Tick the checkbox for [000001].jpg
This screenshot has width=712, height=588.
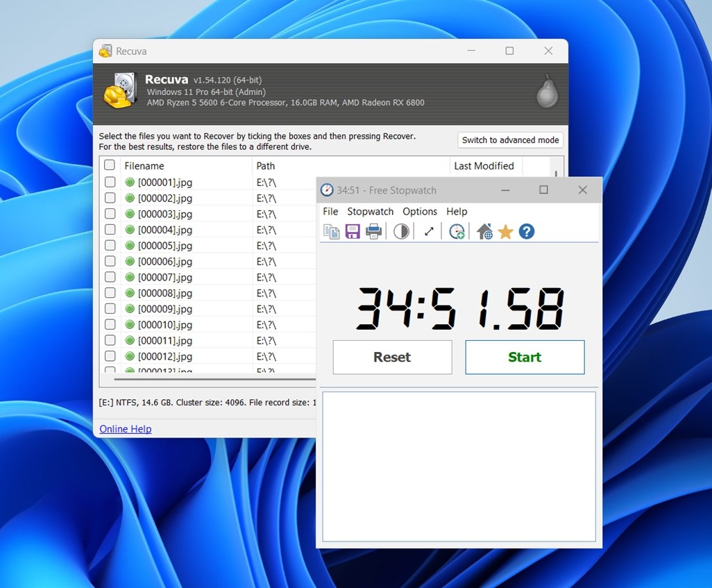coord(109,181)
